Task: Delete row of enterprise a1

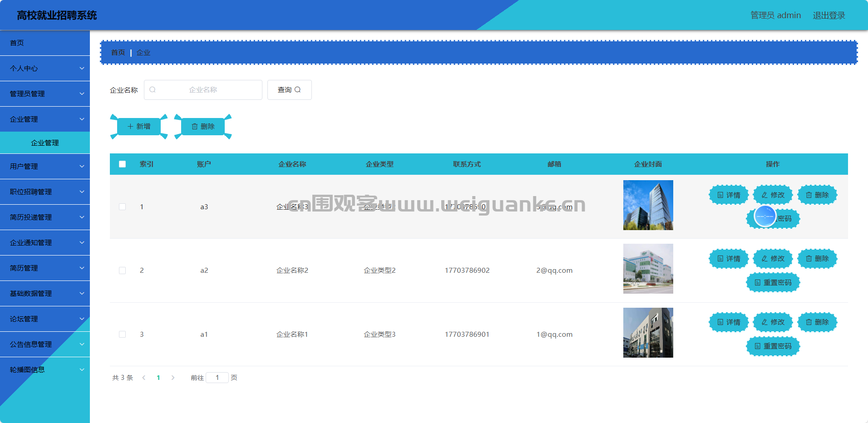Action: (x=817, y=322)
